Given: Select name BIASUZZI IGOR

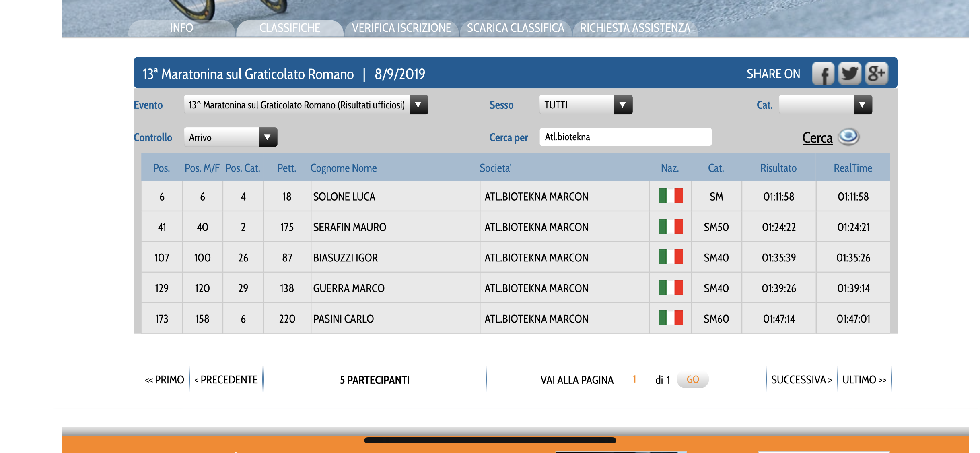Looking at the screenshot, I should point(345,258).
